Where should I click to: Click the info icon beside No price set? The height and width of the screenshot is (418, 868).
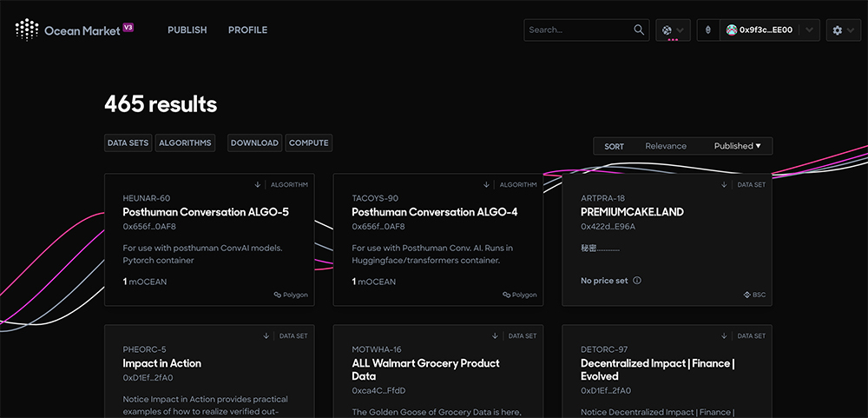tap(636, 281)
